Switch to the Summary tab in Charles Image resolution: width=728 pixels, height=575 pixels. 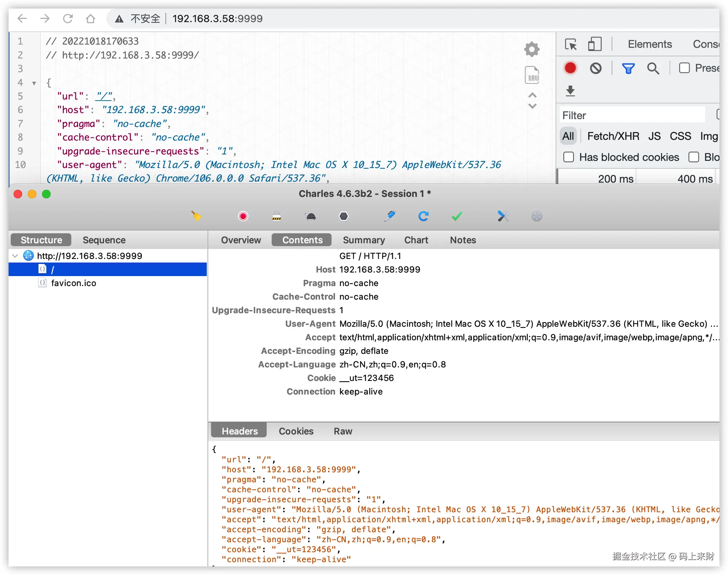tap(364, 240)
